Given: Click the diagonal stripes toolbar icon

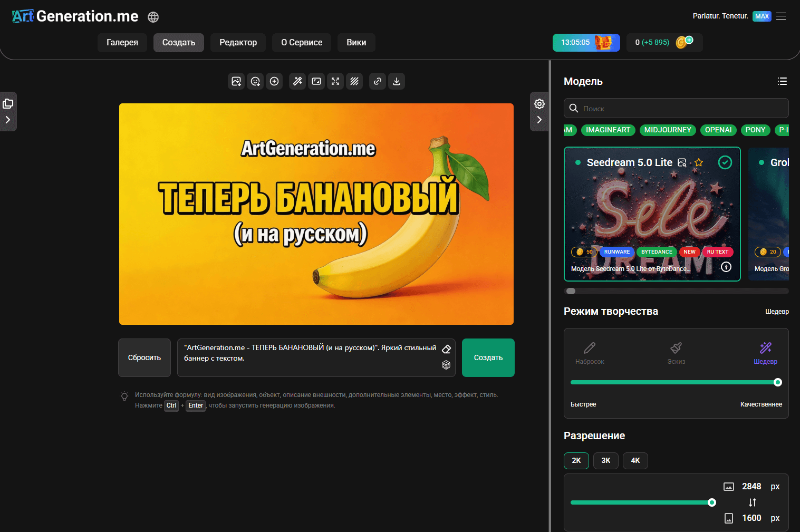Looking at the screenshot, I should coord(354,81).
